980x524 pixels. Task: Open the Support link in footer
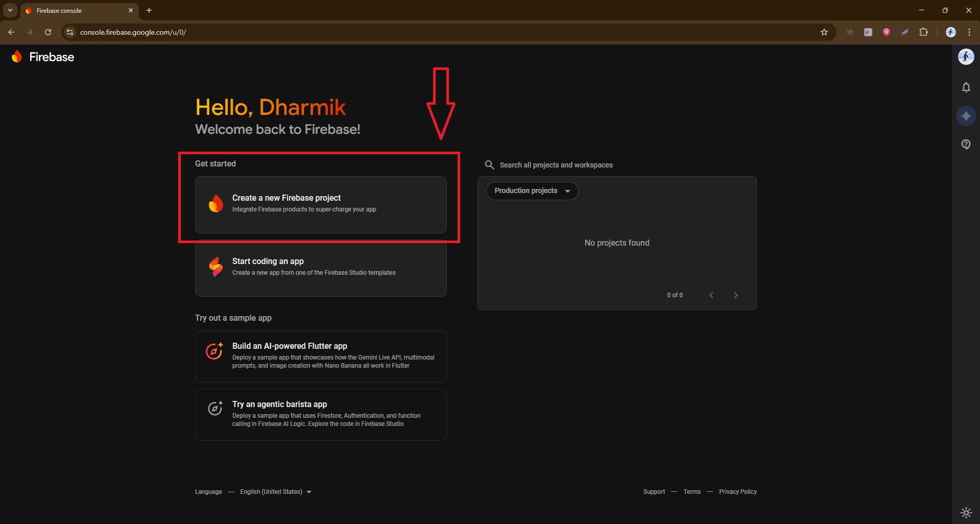654,492
